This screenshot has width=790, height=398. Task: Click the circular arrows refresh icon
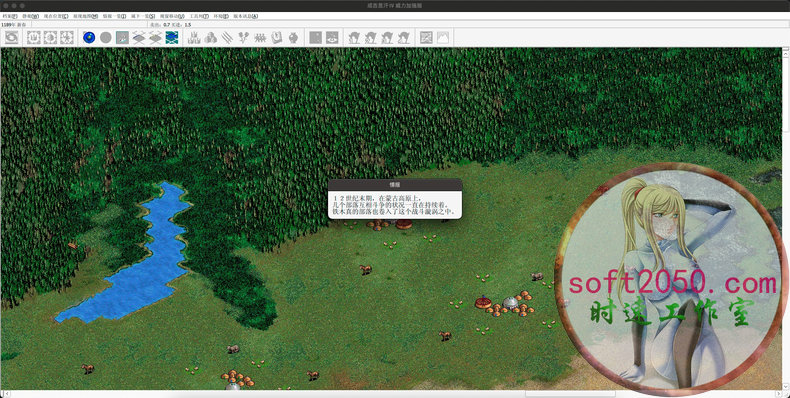tap(12, 38)
